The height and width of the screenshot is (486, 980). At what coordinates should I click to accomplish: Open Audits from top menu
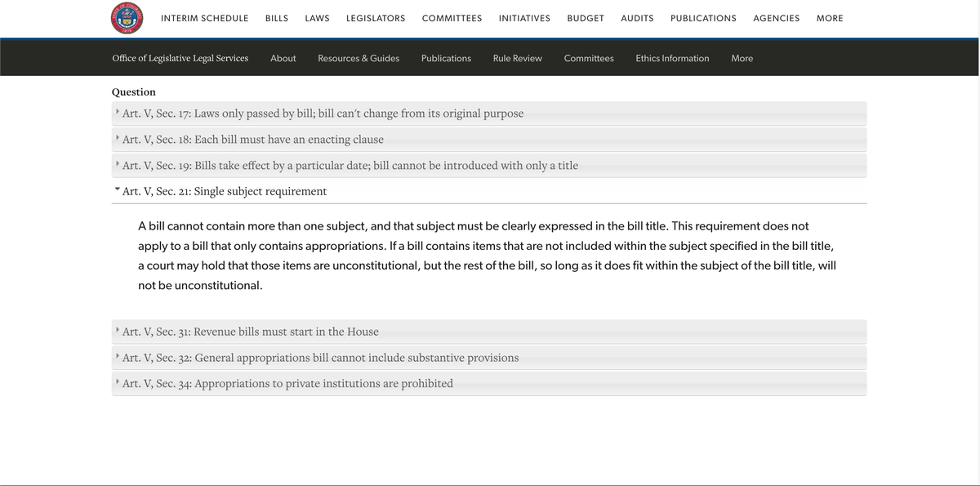point(637,18)
